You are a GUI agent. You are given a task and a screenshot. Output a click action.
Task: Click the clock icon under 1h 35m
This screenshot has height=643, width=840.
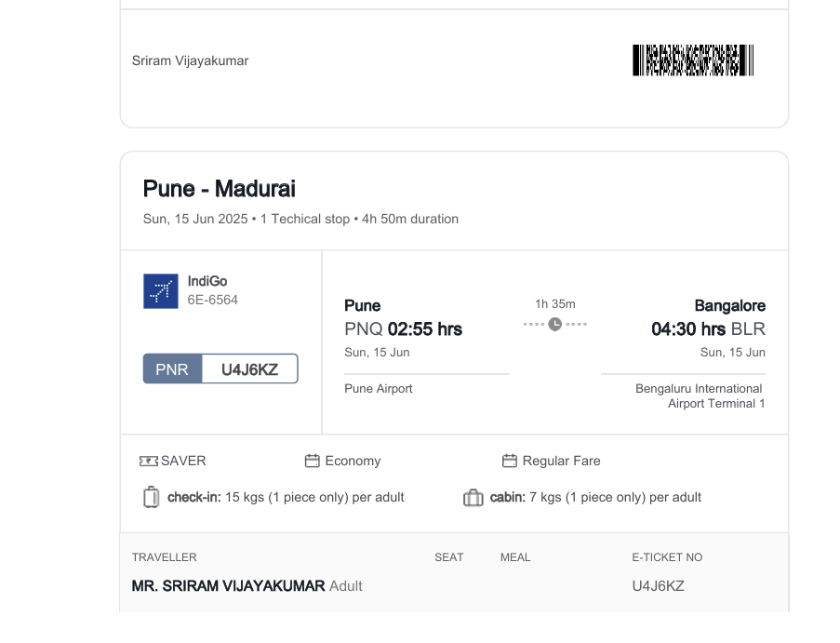[x=555, y=324]
